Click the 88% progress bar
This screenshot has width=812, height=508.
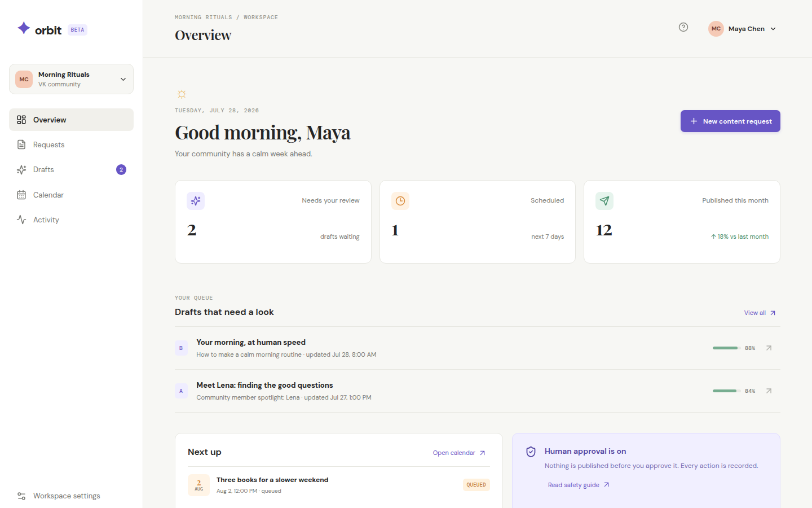(x=727, y=348)
